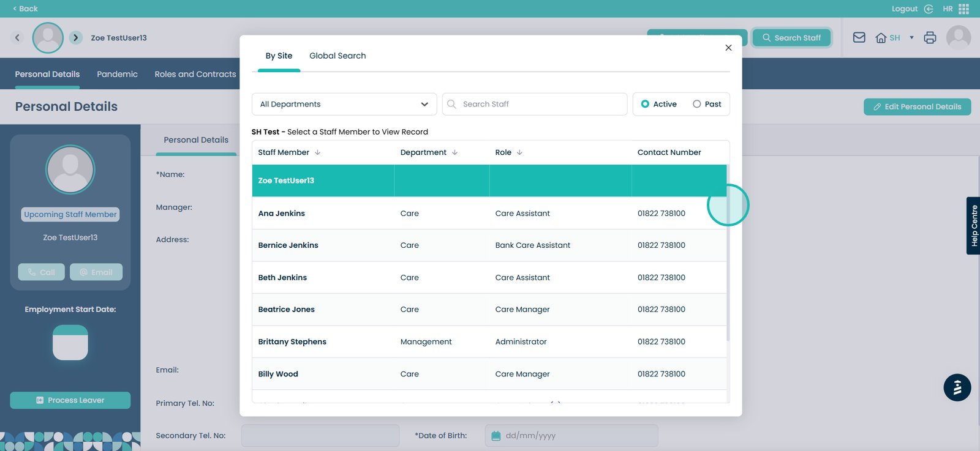The image size is (980, 451).
Task: Switch to the Global Search tab
Action: click(337, 56)
